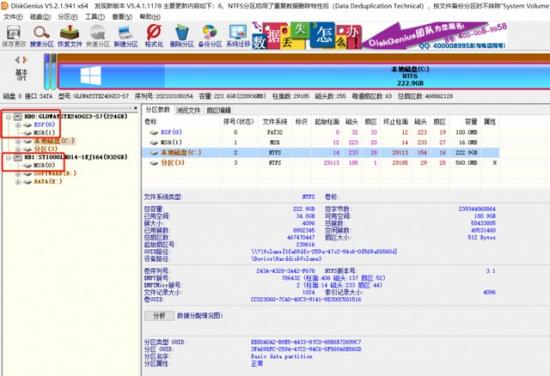Click drive icon beside MSR(1) in table
550x376 pixels.
tap(154, 142)
